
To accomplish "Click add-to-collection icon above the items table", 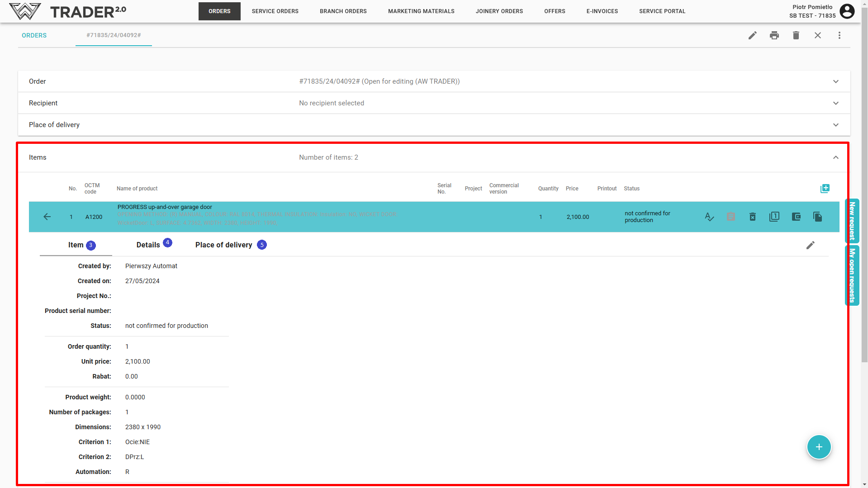I will (x=825, y=189).
